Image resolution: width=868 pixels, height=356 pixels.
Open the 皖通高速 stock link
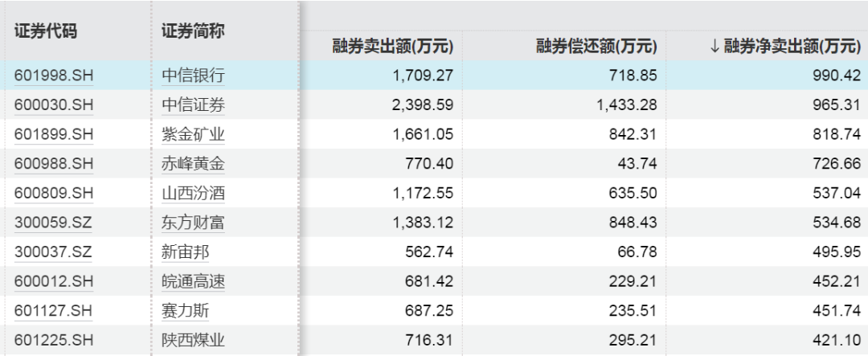(193, 281)
